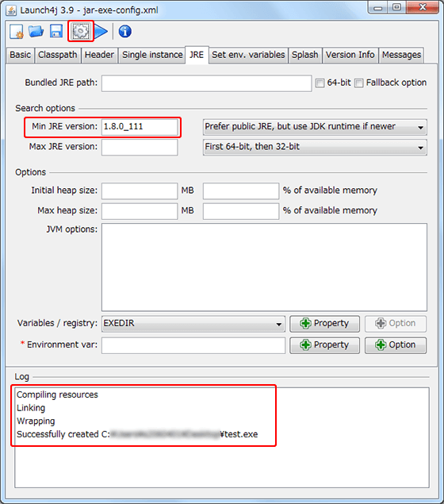Add Property next to Variables / registry
The height and width of the screenshot is (504, 444).
pyautogui.click(x=324, y=324)
